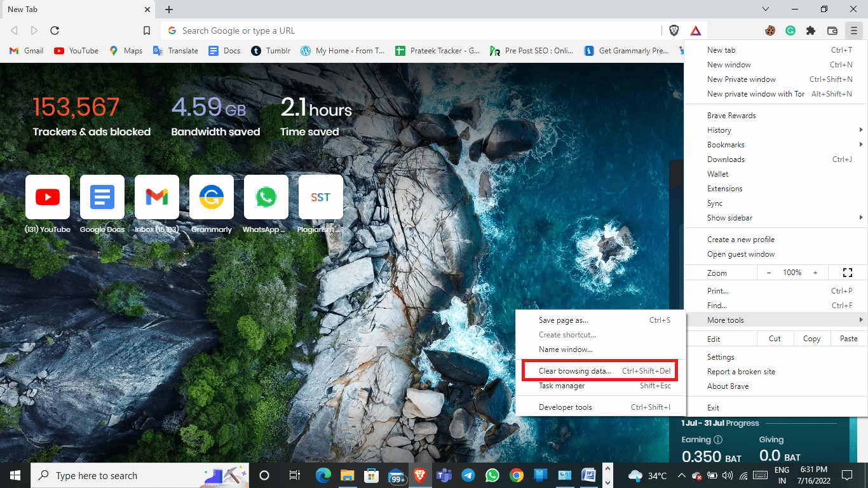Viewport: 868px width, 488px height.
Task: Expand the Bookmarks submenu
Action: coord(776,145)
